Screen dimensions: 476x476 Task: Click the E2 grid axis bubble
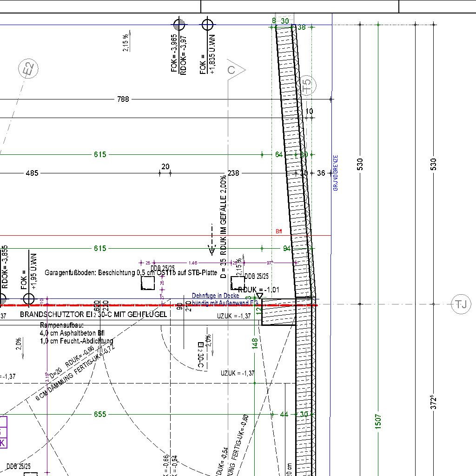pos(29,70)
